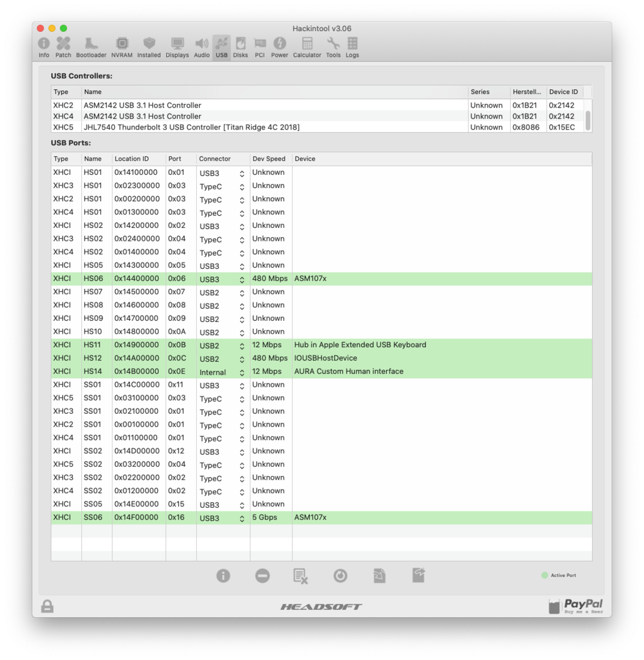Sort USB controllers by Series column
This screenshot has width=644, height=660.
(489, 92)
